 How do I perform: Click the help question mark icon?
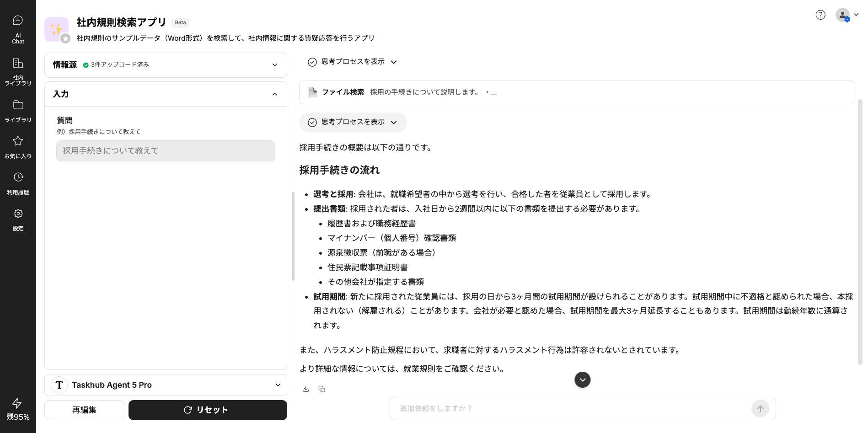tap(820, 15)
